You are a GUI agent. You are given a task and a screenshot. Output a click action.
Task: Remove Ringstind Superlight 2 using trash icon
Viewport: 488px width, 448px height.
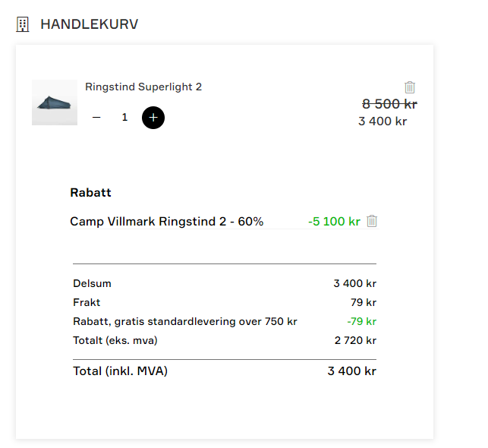coord(410,87)
